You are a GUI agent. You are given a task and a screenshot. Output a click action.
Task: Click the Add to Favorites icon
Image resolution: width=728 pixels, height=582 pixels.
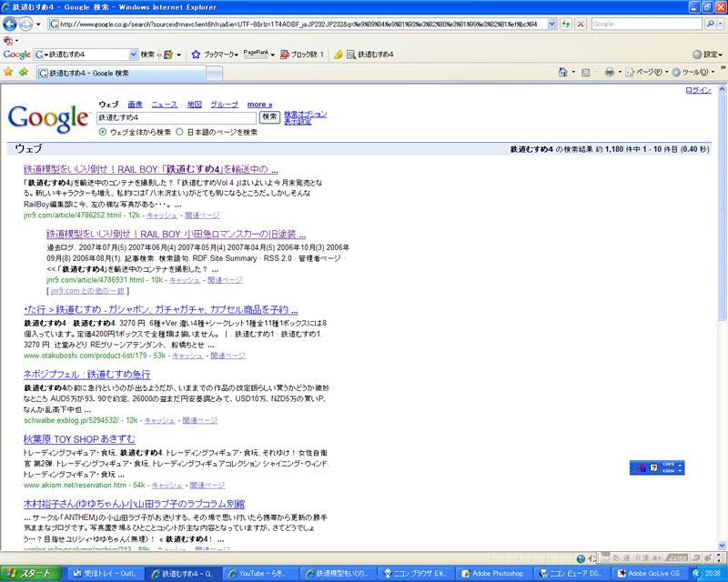pyautogui.click(x=23, y=72)
